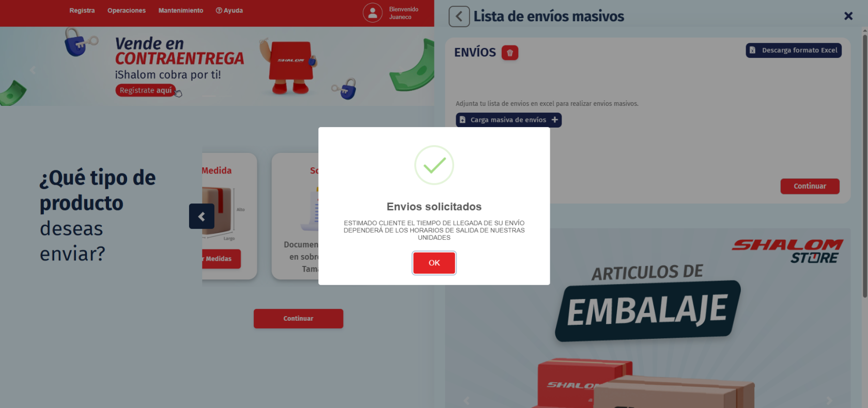Click the back arrow next to Lista de envíos masivos
Screen dimensions: 868x408
(459, 17)
